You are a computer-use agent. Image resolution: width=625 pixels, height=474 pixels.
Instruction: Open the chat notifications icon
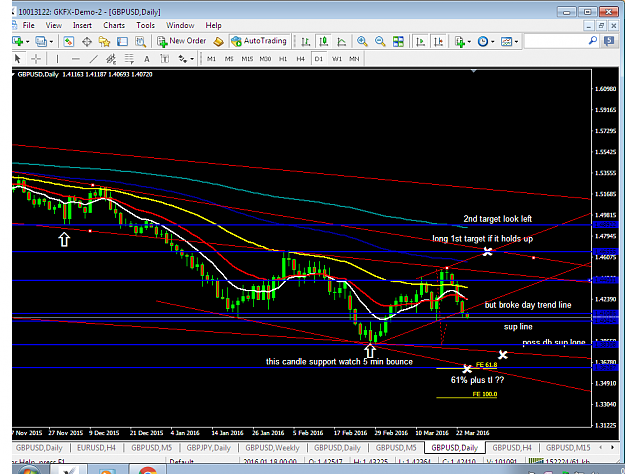click(609, 41)
